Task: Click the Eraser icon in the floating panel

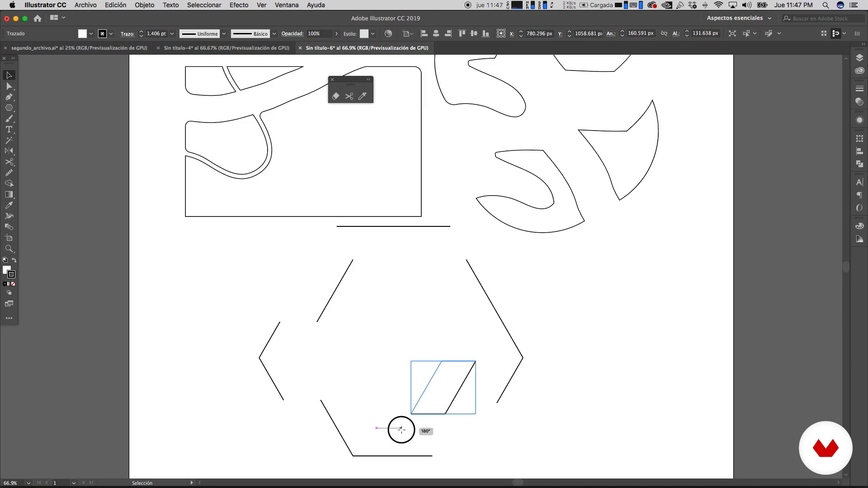Action: [x=335, y=96]
